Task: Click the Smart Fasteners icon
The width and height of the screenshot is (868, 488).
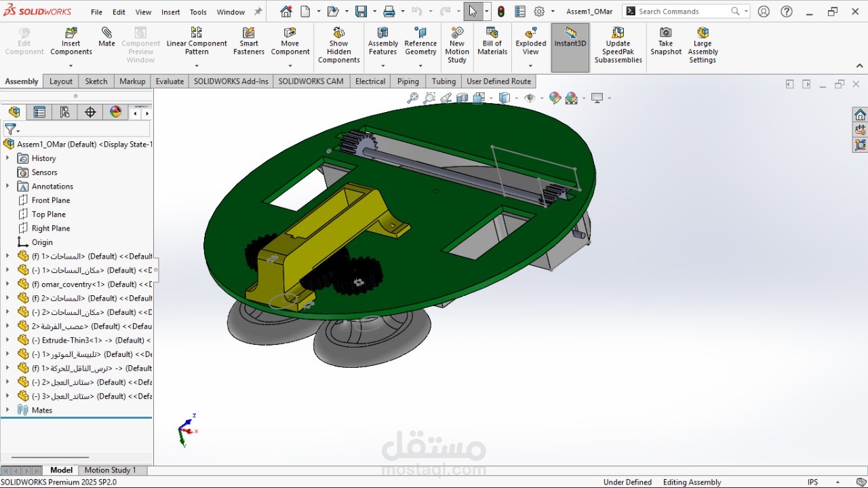Action: (249, 41)
